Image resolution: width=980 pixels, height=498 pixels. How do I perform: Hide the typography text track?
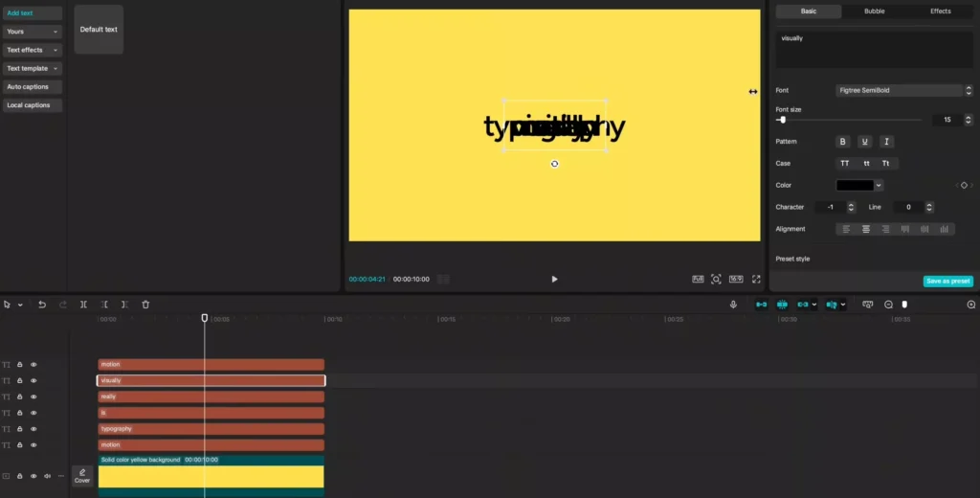click(33, 429)
